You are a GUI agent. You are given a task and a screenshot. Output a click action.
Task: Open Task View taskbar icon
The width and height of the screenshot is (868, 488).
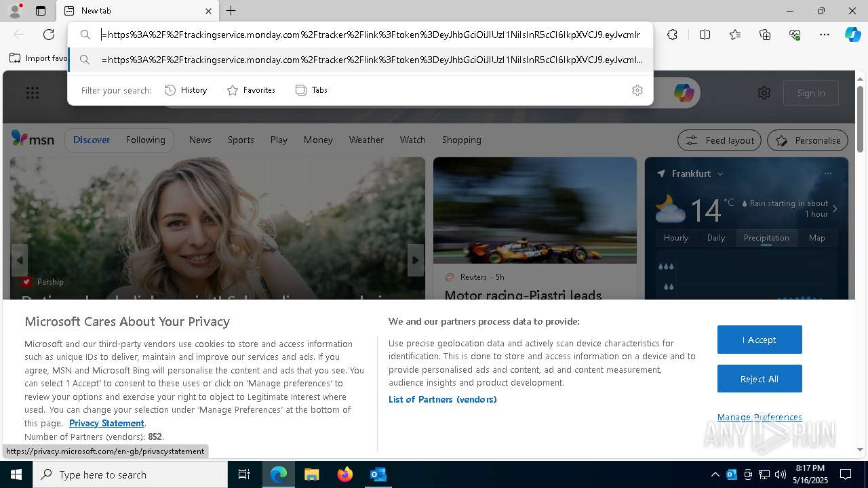tap(244, 474)
